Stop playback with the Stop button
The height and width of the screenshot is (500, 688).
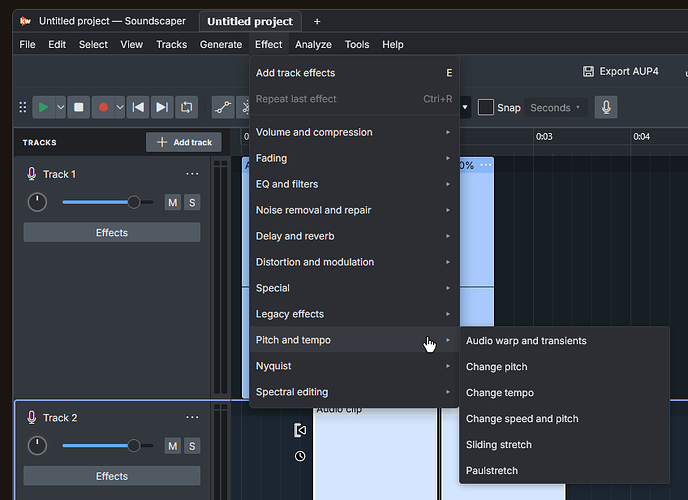(x=79, y=107)
